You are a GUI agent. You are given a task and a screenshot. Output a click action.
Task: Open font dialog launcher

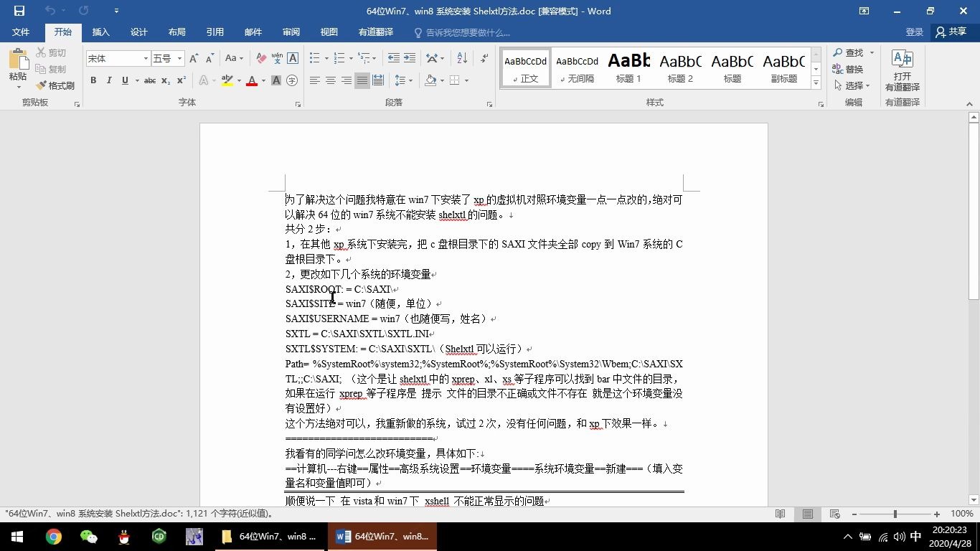(298, 104)
